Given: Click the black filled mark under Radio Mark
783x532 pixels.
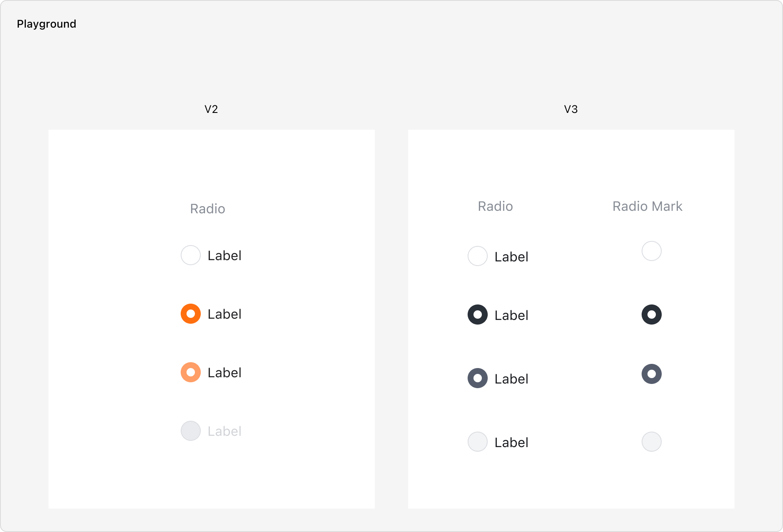Looking at the screenshot, I should (x=652, y=315).
